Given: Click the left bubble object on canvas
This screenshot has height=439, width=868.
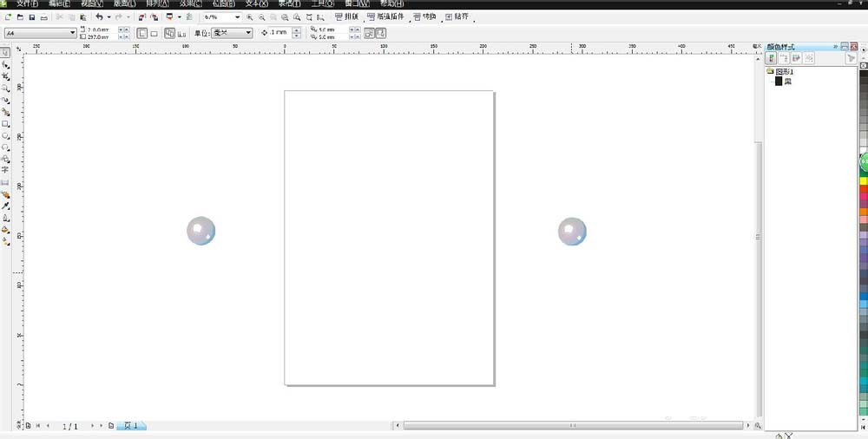Looking at the screenshot, I should (201, 231).
